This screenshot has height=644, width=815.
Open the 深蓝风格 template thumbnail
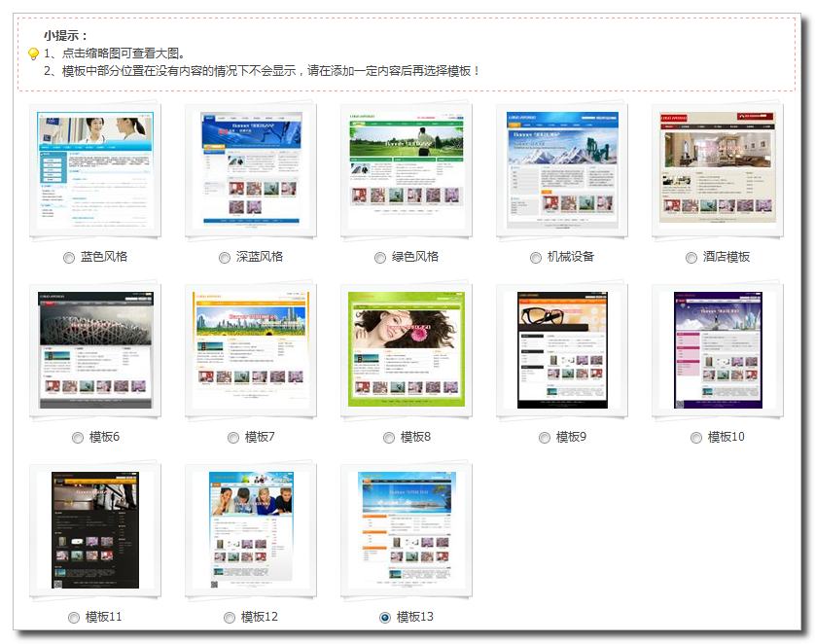pos(251,170)
